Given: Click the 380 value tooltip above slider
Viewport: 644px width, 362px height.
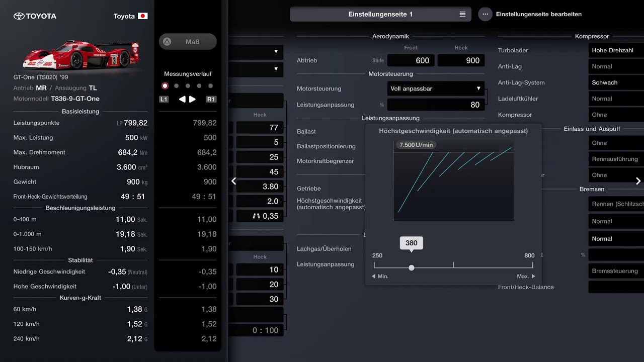Looking at the screenshot, I should click(x=412, y=243).
